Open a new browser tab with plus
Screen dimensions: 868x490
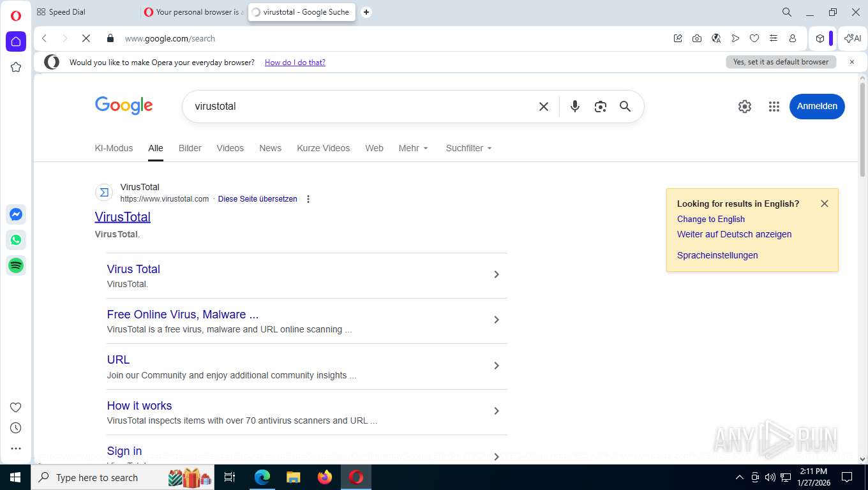(x=366, y=12)
